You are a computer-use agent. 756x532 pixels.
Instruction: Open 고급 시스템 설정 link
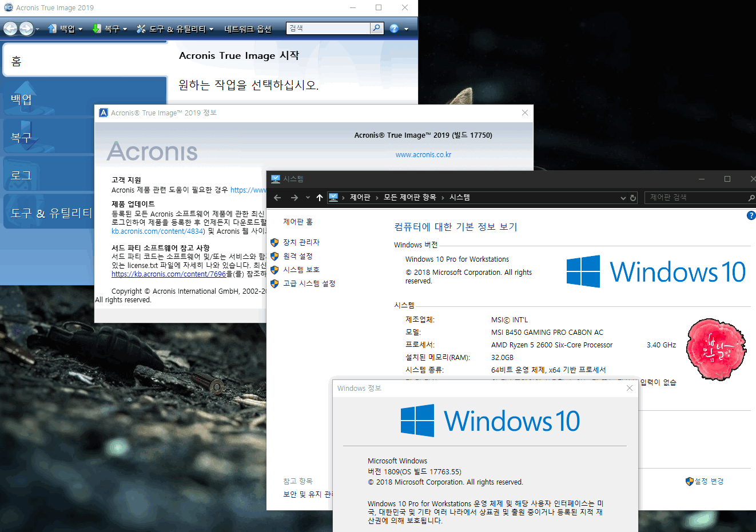[309, 283]
